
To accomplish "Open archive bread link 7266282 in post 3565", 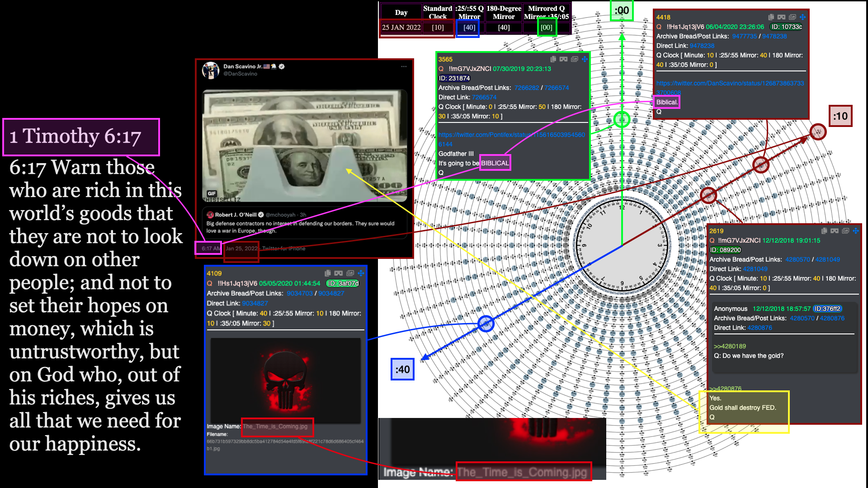I will click(x=526, y=88).
